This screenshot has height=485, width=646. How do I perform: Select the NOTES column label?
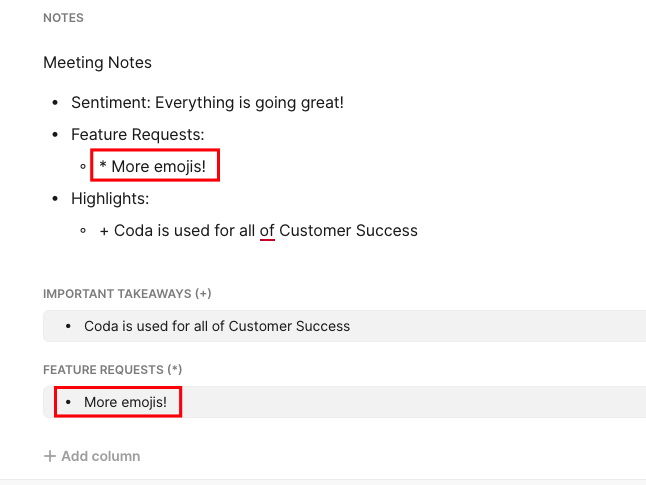tap(63, 18)
